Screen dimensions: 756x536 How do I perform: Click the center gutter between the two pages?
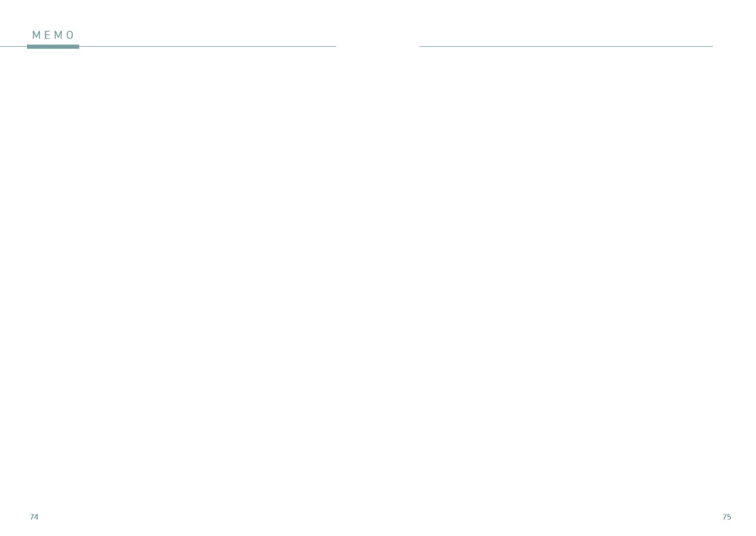point(378,276)
